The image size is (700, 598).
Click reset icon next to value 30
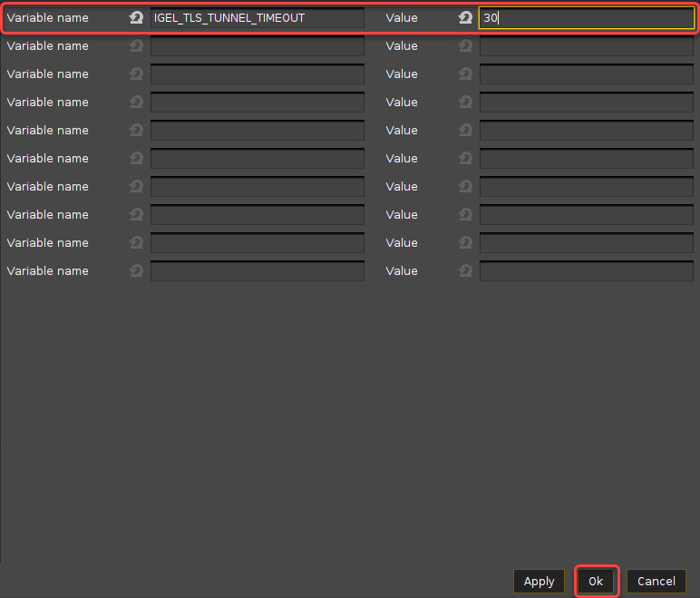(x=465, y=18)
